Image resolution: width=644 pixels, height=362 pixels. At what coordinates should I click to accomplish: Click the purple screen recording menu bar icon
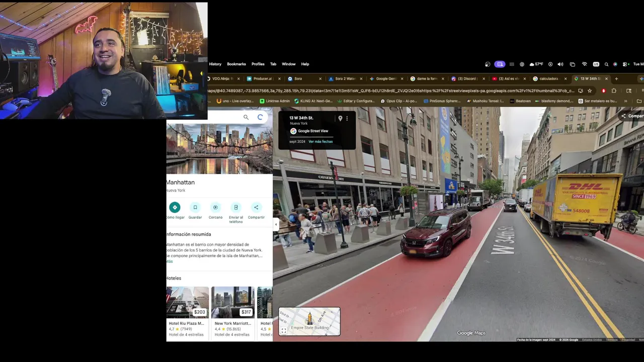pyautogui.click(x=500, y=64)
